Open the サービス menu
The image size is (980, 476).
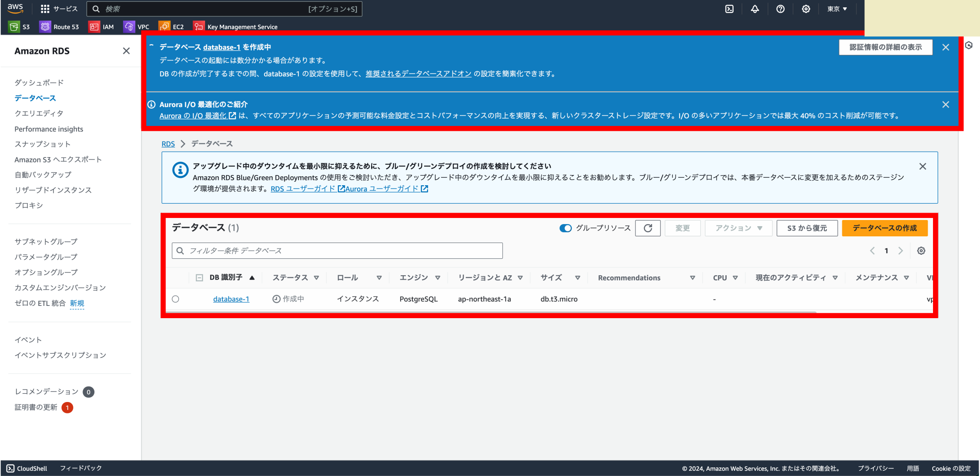(x=60, y=9)
